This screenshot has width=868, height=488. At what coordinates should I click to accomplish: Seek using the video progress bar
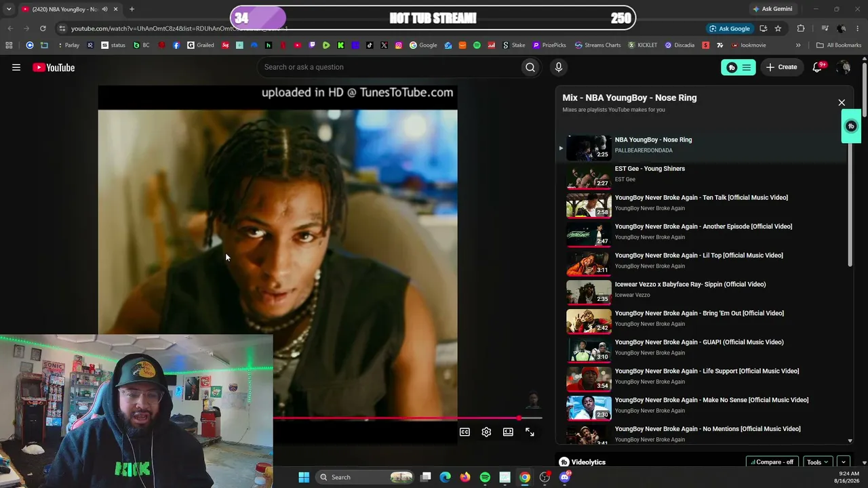(408, 418)
